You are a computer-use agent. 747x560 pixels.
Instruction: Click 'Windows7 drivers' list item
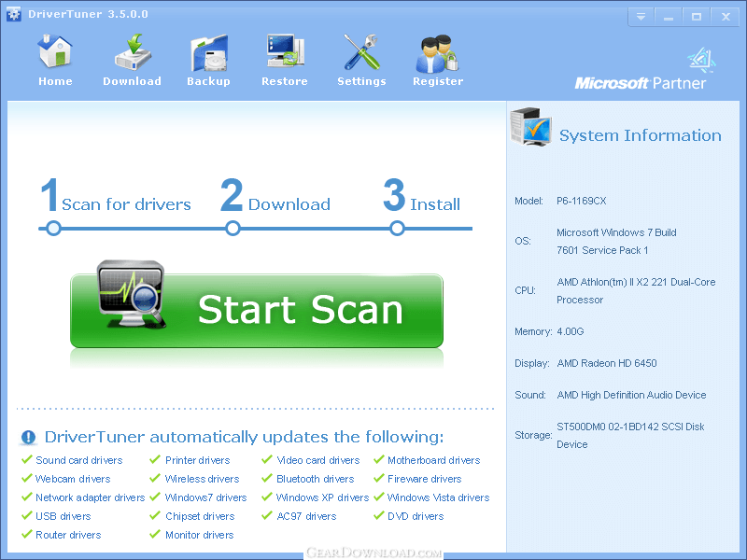(x=205, y=497)
